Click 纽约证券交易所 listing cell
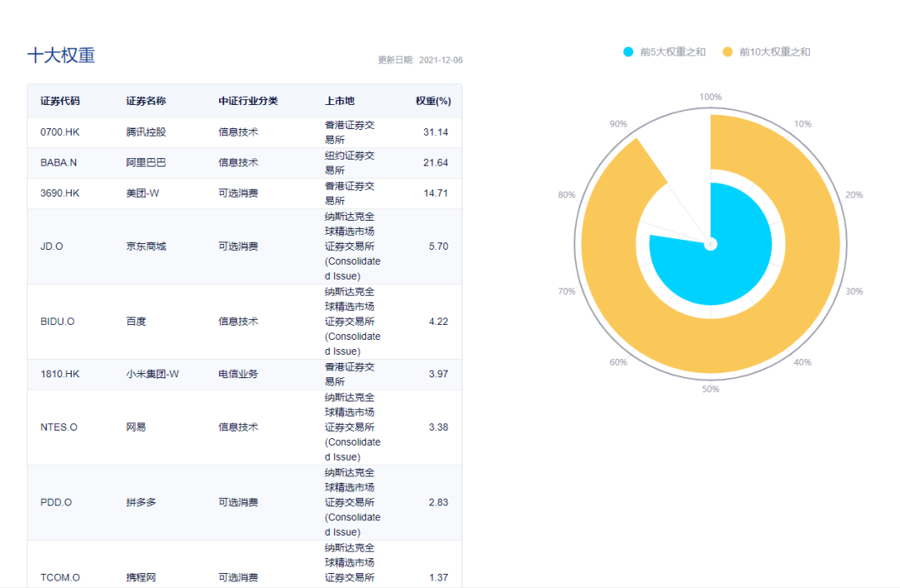The height and width of the screenshot is (588, 900). coord(349,163)
